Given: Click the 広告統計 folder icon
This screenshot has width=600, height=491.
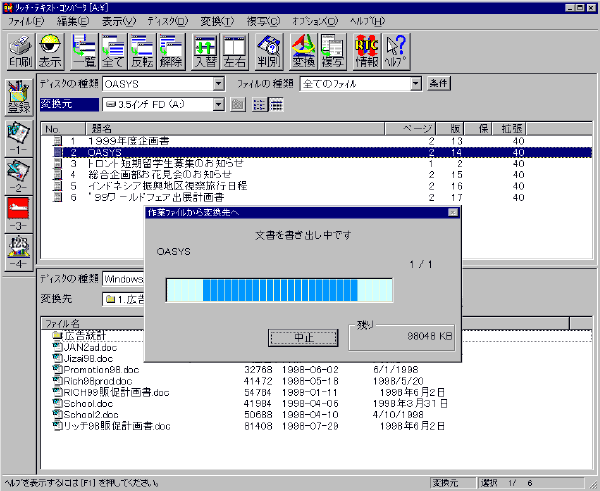Looking at the screenshot, I should [57, 336].
